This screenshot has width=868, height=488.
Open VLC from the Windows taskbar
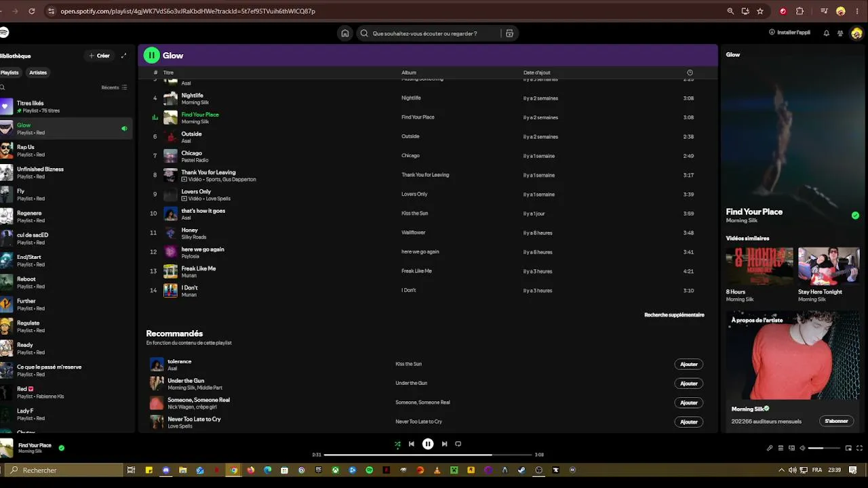437,470
